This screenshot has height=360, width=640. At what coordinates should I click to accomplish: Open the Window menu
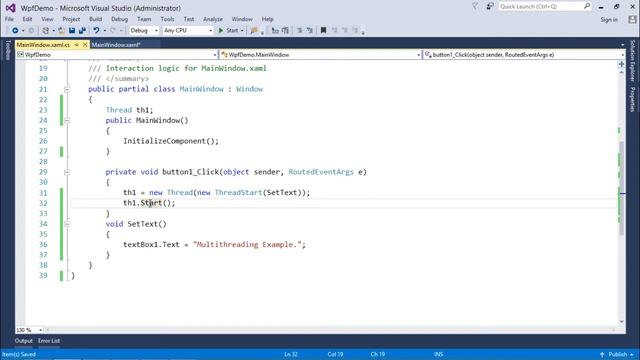tap(242, 19)
